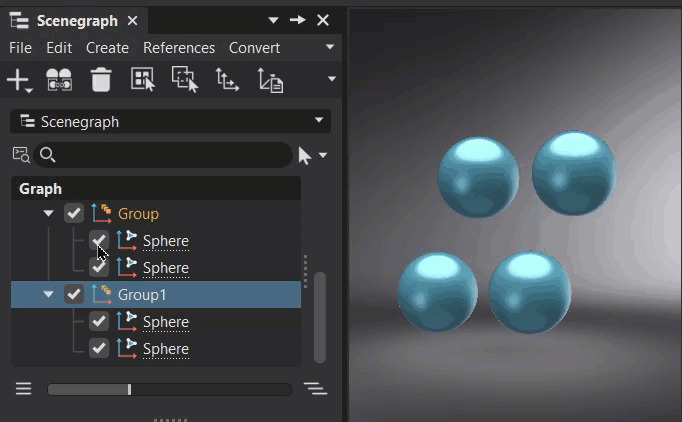Open the Create menu
This screenshot has height=422, width=682.
pyautogui.click(x=107, y=48)
